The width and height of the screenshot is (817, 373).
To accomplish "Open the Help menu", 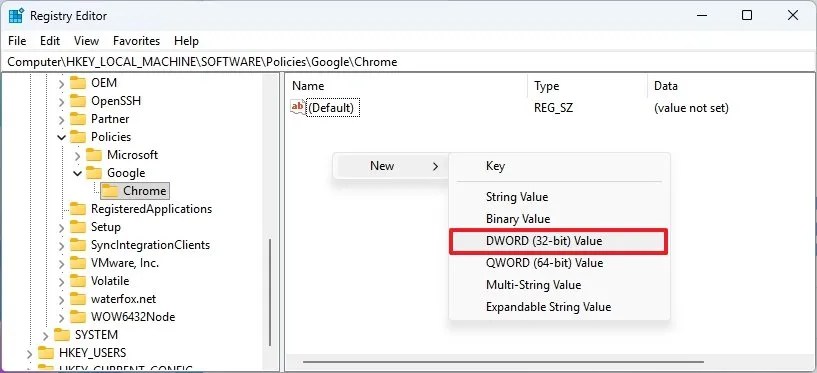I will 186,41.
